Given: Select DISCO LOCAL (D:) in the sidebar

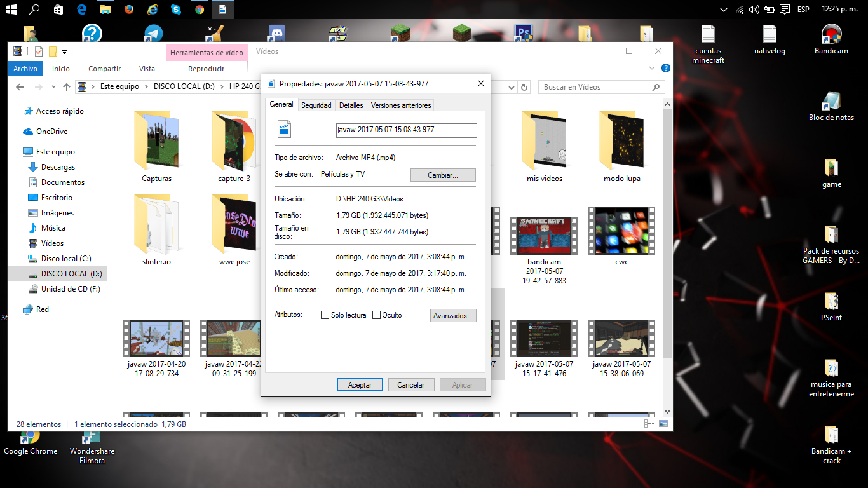Looking at the screenshot, I should click(x=71, y=274).
